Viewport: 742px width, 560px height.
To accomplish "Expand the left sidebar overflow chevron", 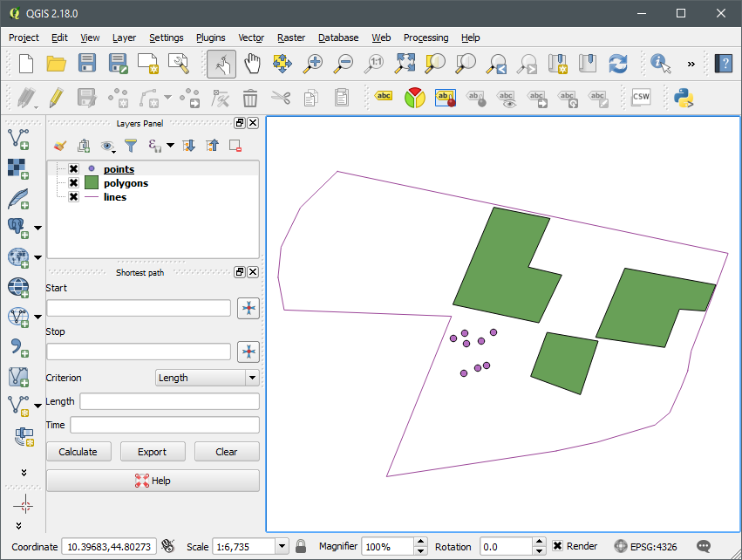I will [x=24, y=473].
